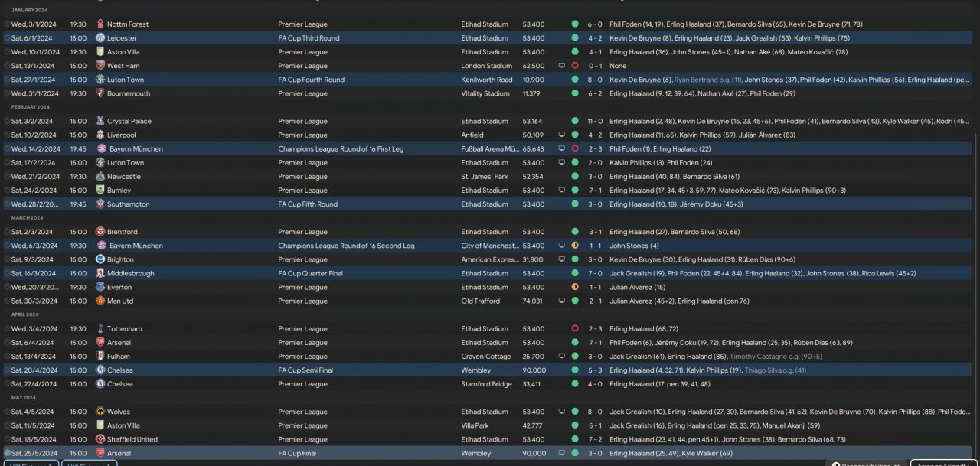Click the Wolves club badge
The width and height of the screenshot is (980, 466).
point(100,412)
